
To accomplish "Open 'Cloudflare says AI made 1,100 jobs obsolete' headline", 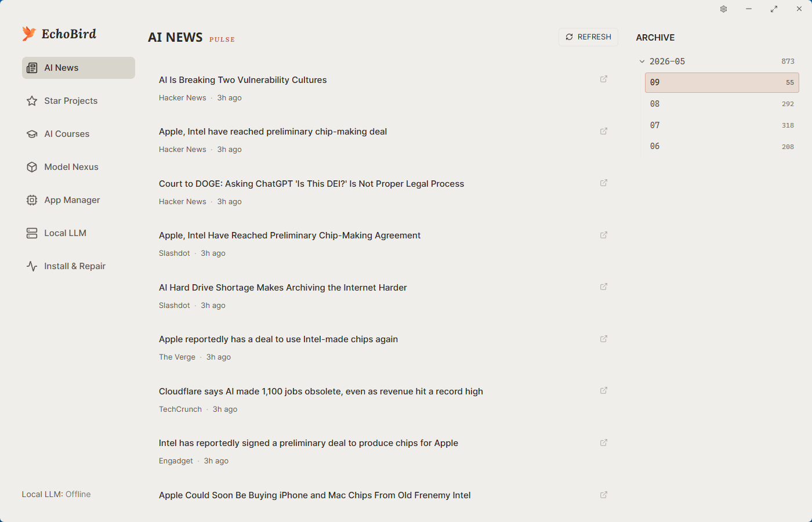I will [x=321, y=391].
